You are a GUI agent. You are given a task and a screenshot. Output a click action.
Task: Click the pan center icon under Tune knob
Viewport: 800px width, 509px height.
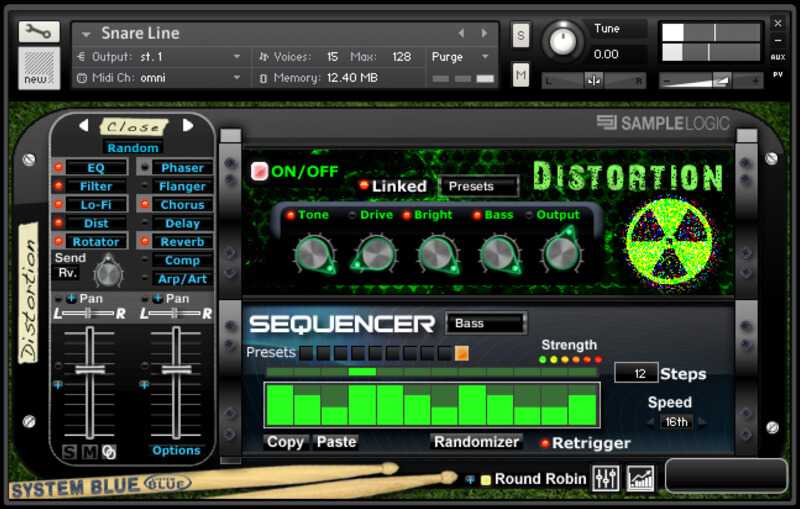coord(593,81)
